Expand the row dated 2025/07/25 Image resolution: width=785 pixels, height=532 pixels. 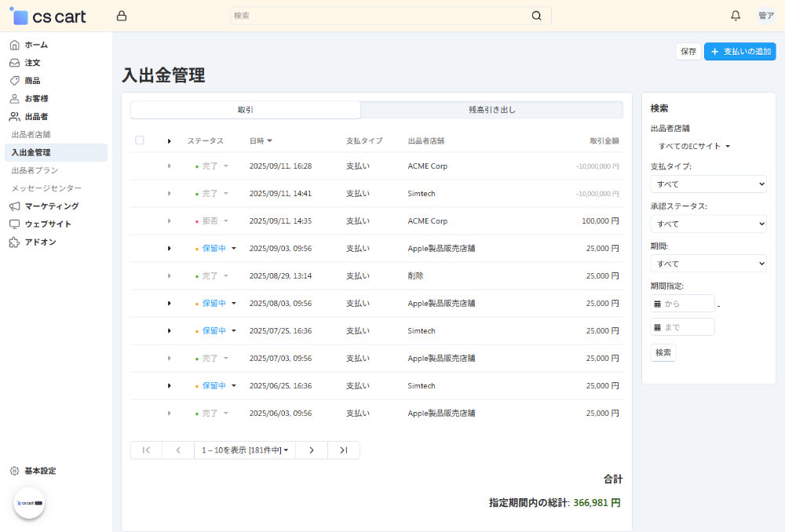coord(169,331)
